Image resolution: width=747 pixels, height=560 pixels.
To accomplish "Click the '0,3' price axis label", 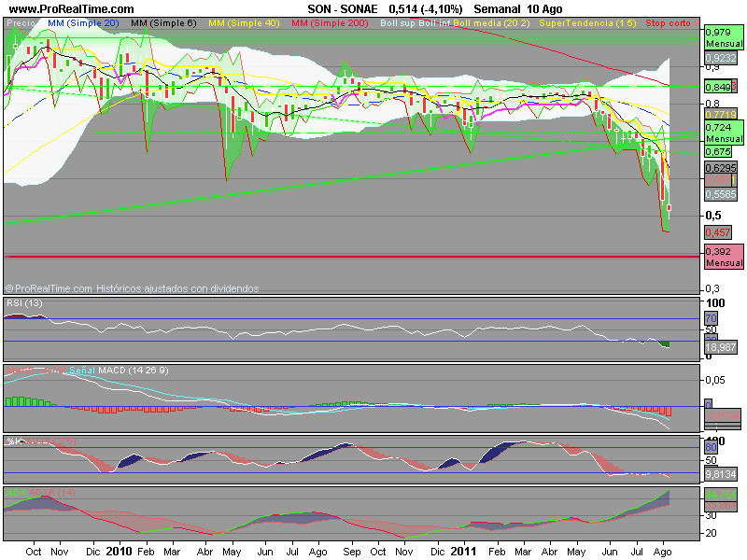I will tap(713, 288).
